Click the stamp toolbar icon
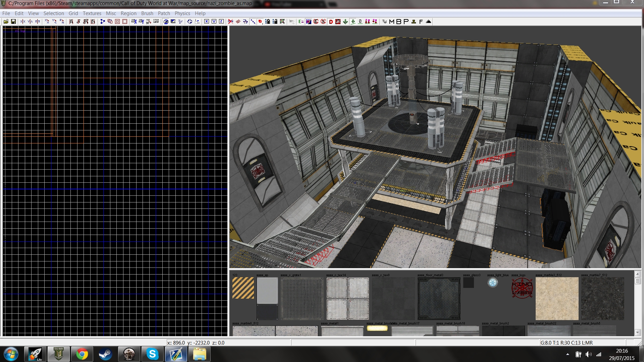Viewport: 644px width, 362px height. point(414,21)
